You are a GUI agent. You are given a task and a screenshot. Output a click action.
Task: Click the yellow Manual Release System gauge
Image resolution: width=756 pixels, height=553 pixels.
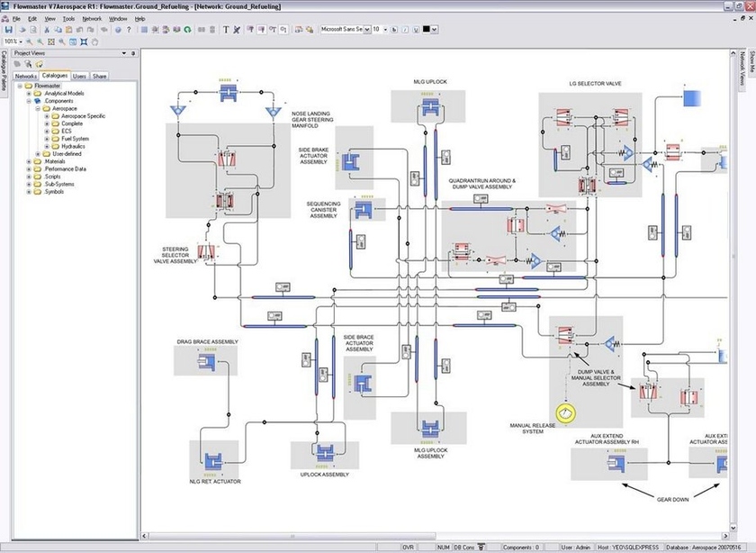564,413
